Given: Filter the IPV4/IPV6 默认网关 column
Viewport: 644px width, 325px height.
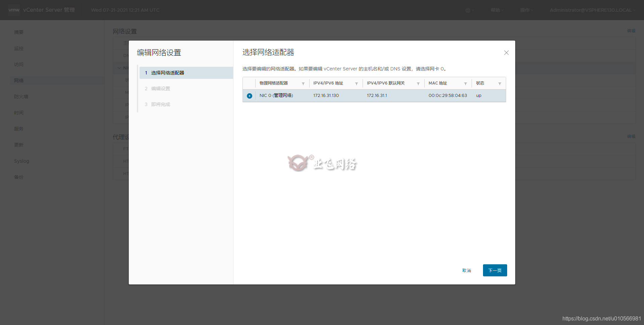Looking at the screenshot, I should click(x=418, y=84).
